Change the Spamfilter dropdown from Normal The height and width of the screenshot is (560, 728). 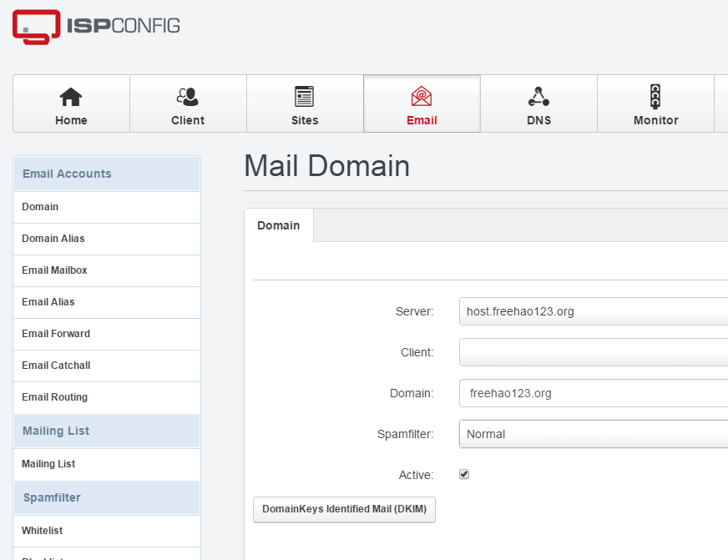pyautogui.click(x=593, y=434)
